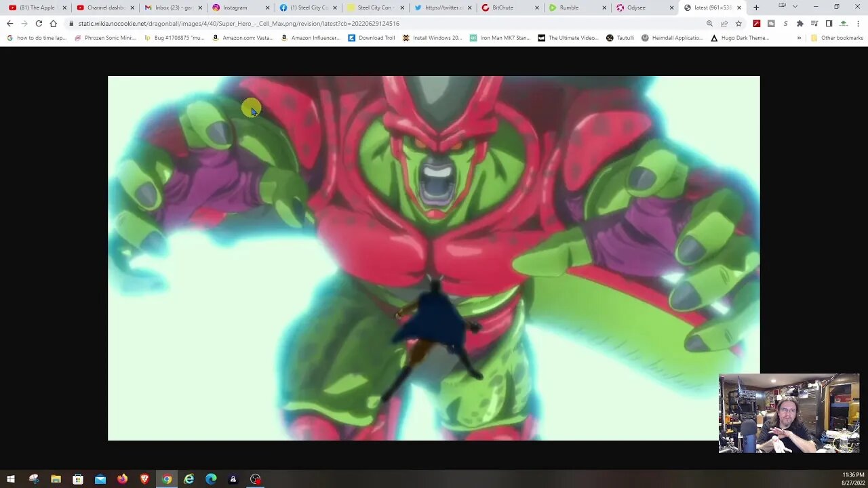
Task: Launch Brave browser from the taskbar
Action: click(144, 479)
